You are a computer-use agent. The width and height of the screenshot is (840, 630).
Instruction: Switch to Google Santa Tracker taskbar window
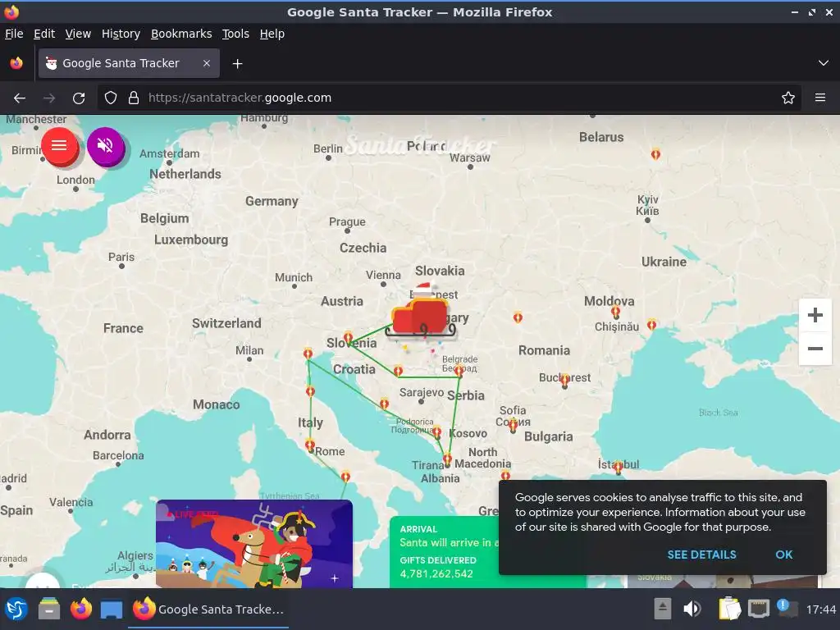[x=208, y=609]
